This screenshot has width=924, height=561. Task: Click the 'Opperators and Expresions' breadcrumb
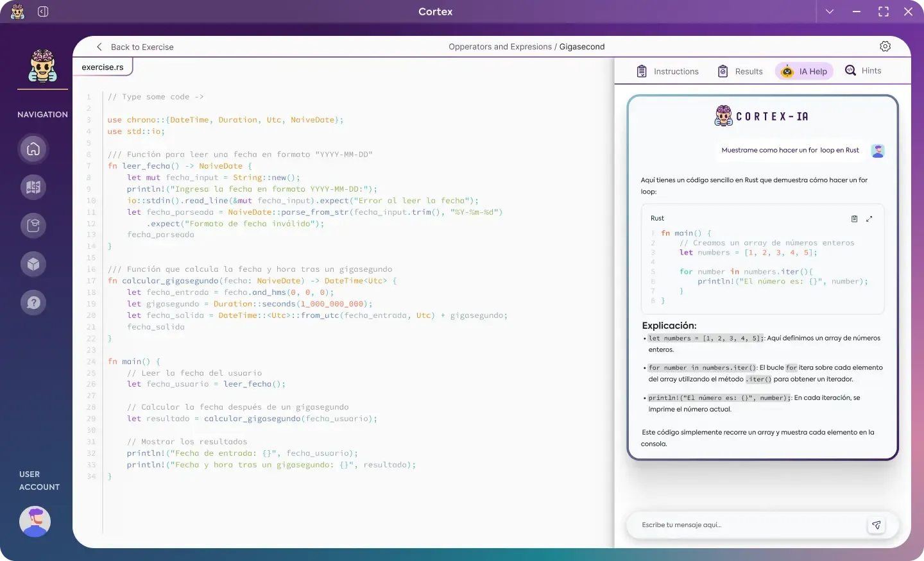coord(501,47)
